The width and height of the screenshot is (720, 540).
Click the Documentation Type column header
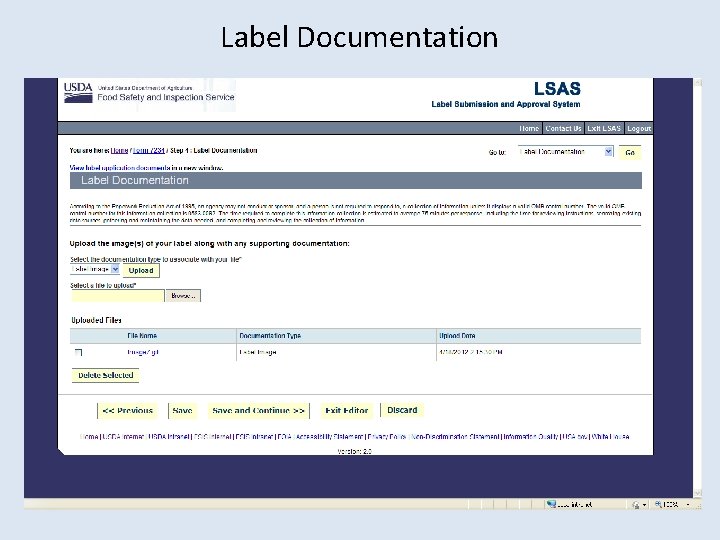[270, 336]
